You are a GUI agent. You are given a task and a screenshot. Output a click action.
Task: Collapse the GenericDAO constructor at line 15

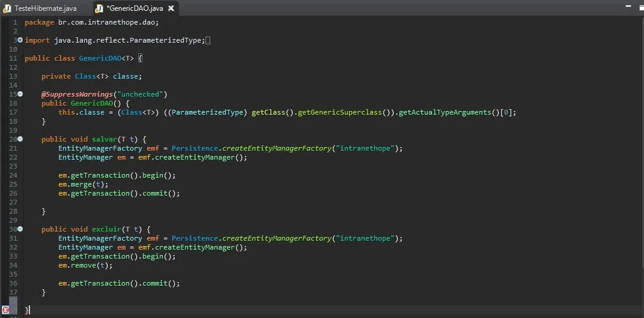click(x=20, y=94)
